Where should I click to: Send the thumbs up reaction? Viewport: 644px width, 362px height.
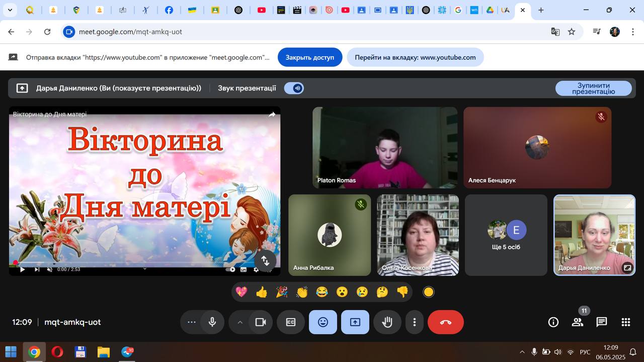click(x=262, y=292)
